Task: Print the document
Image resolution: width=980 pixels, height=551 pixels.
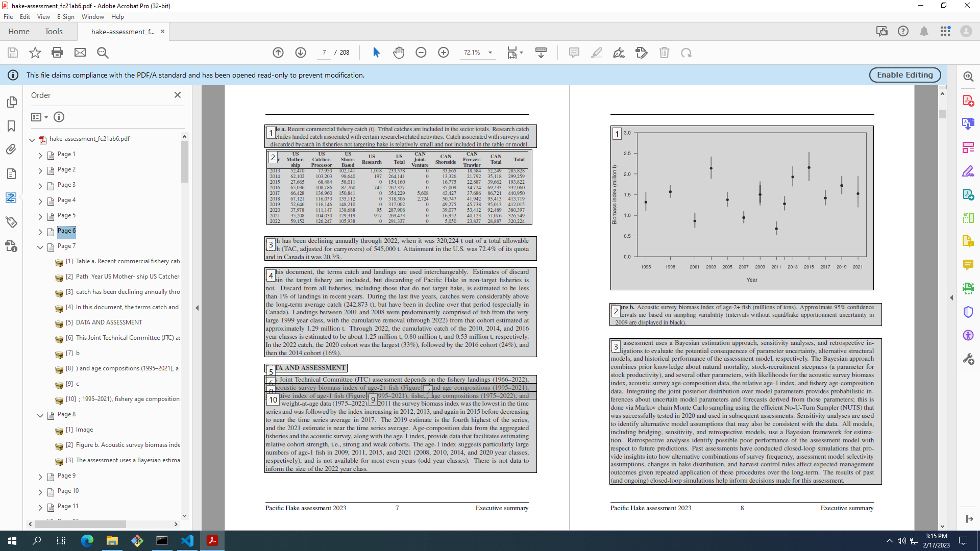Action: (x=57, y=53)
